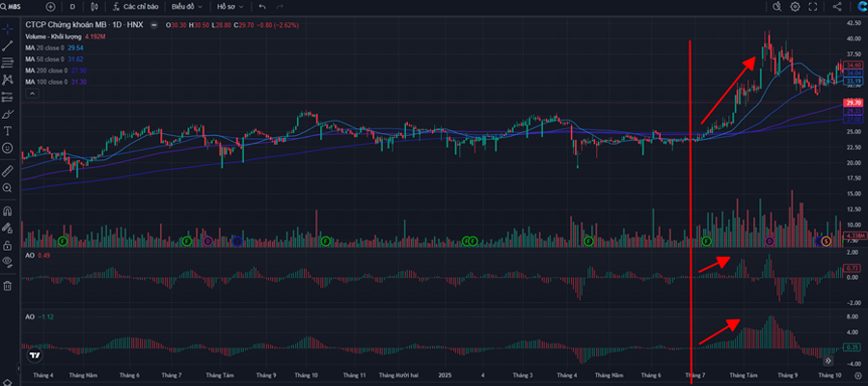Select the crosshair cursor tool

coord(7,28)
